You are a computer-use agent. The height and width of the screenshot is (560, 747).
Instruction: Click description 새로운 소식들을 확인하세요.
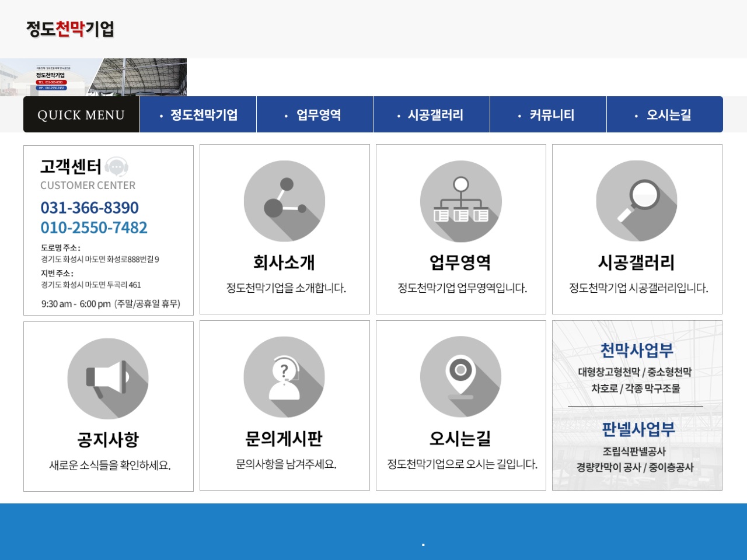point(110,466)
